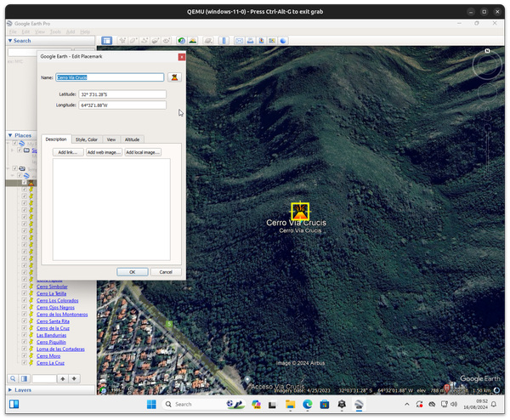Click the Windows Start button
The height and width of the screenshot is (420, 510).
tap(151, 405)
